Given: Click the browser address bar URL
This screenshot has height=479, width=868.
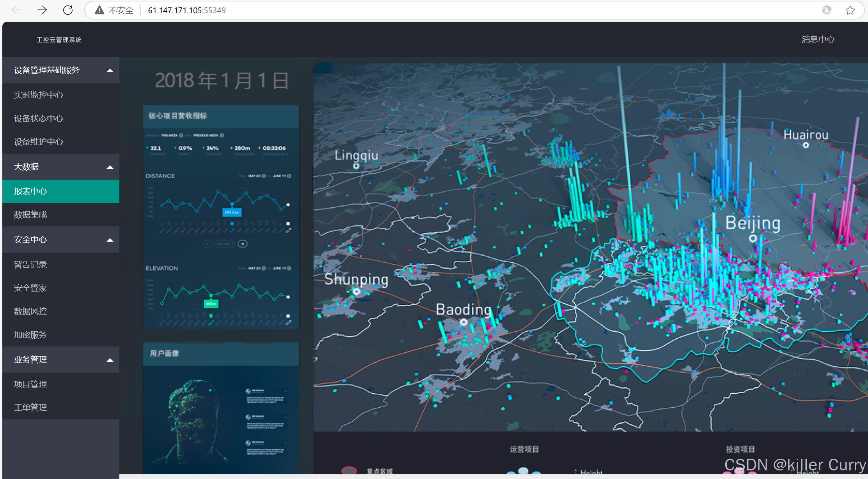Looking at the screenshot, I should click(x=186, y=11).
